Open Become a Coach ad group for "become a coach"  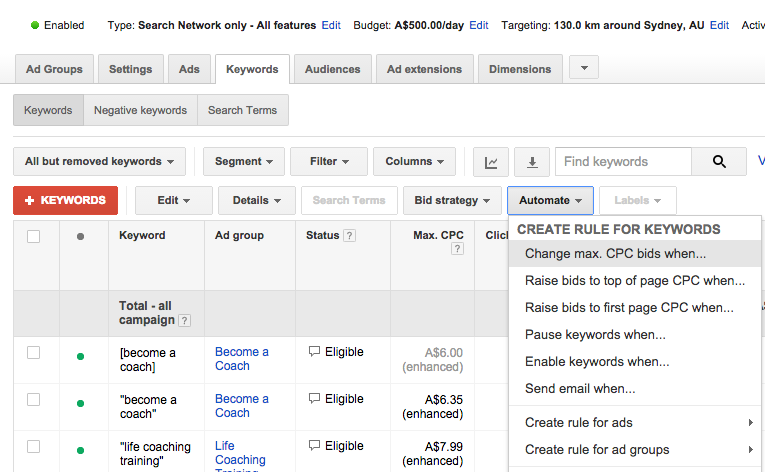[x=242, y=406]
